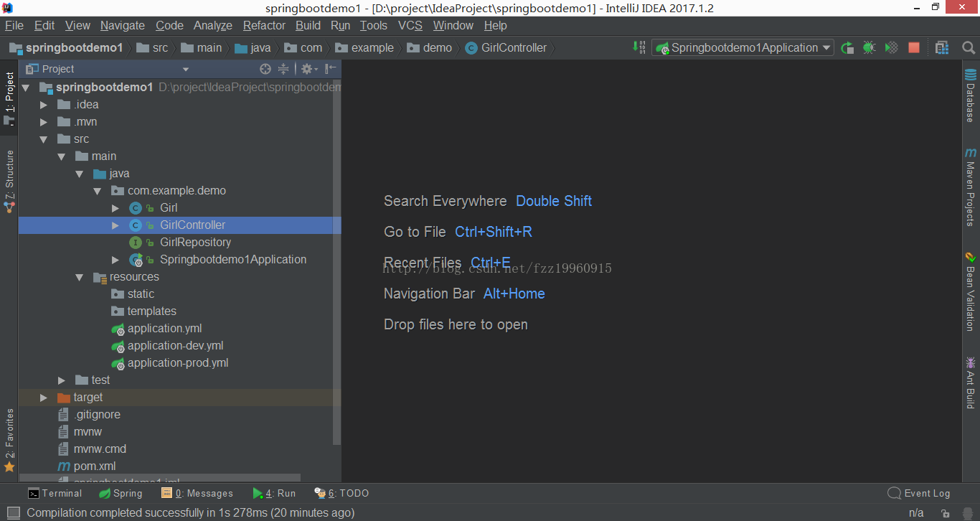Viewport: 980px width, 521px height.
Task: Open the Build menu
Action: pyautogui.click(x=308, y=25)
